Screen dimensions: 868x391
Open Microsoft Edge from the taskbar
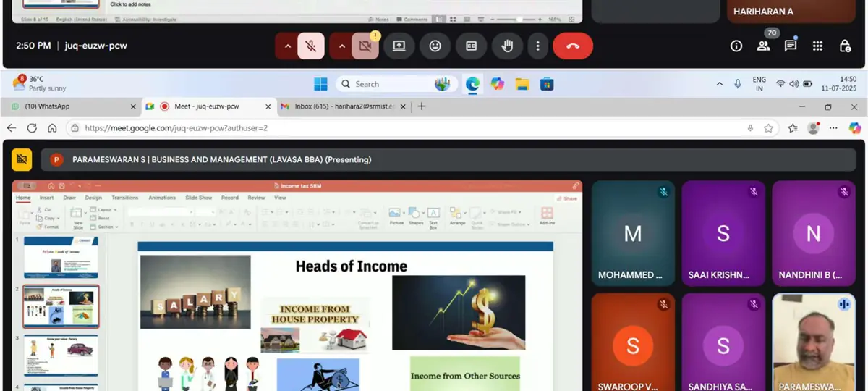tap(472, 84)
